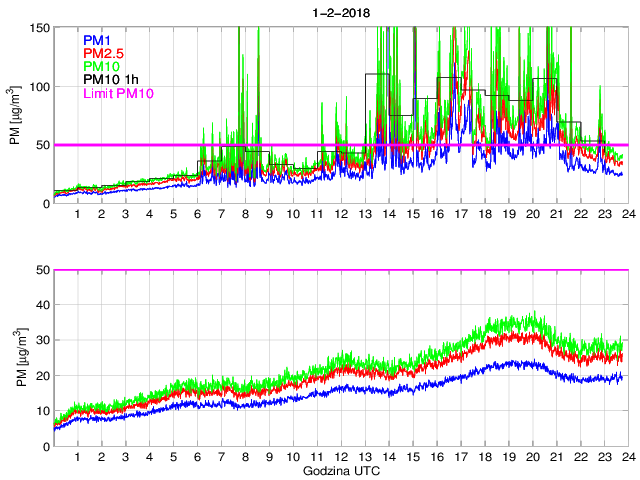Click the magenta Limit PM10 legend label
This screenshot has height=480, width=640.
pos(118,93)
